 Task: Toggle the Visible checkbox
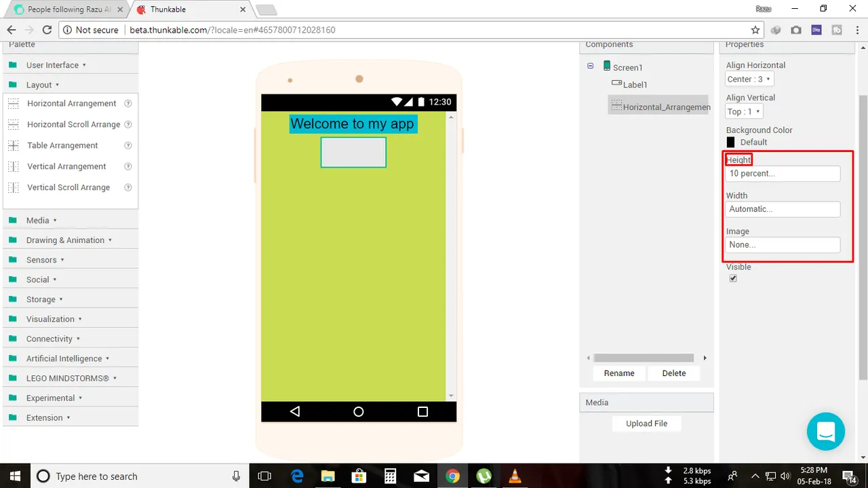[x=733, y=278]
